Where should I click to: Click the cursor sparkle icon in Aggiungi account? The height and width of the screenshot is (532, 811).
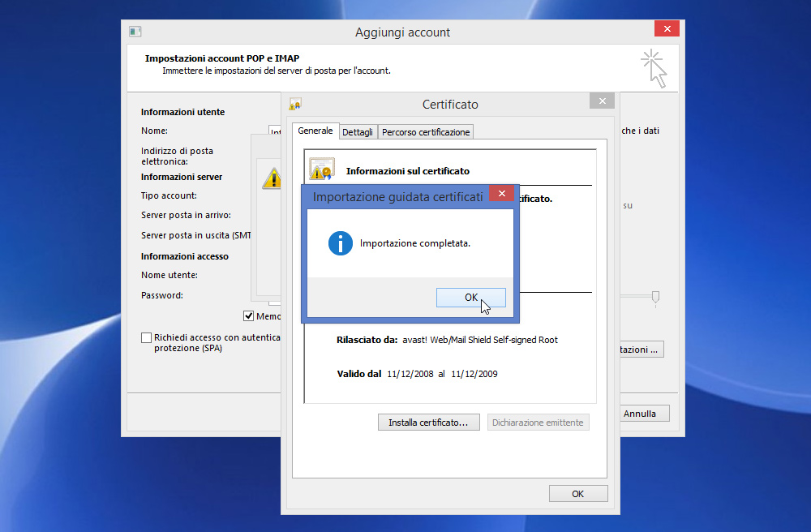[654, 69]
